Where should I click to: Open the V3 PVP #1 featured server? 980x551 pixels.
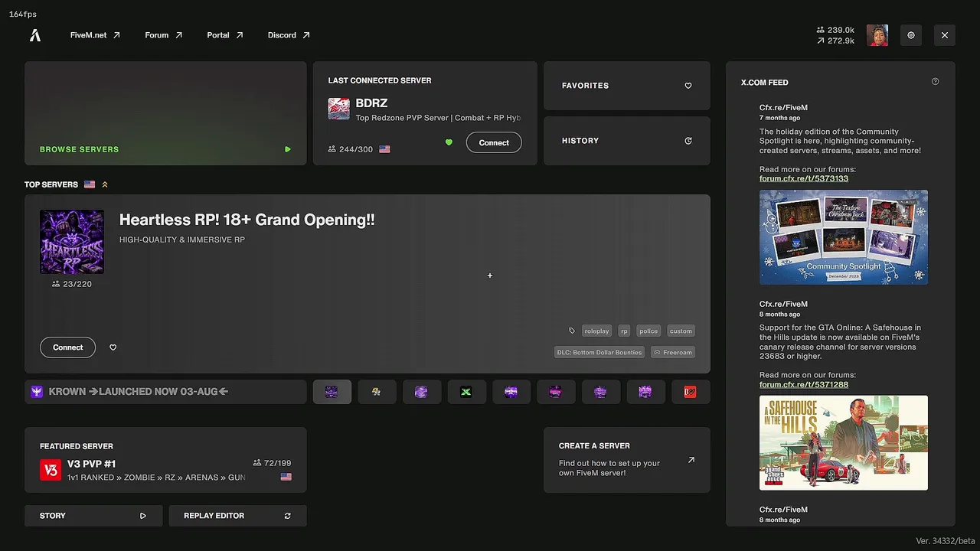point(165,460)
